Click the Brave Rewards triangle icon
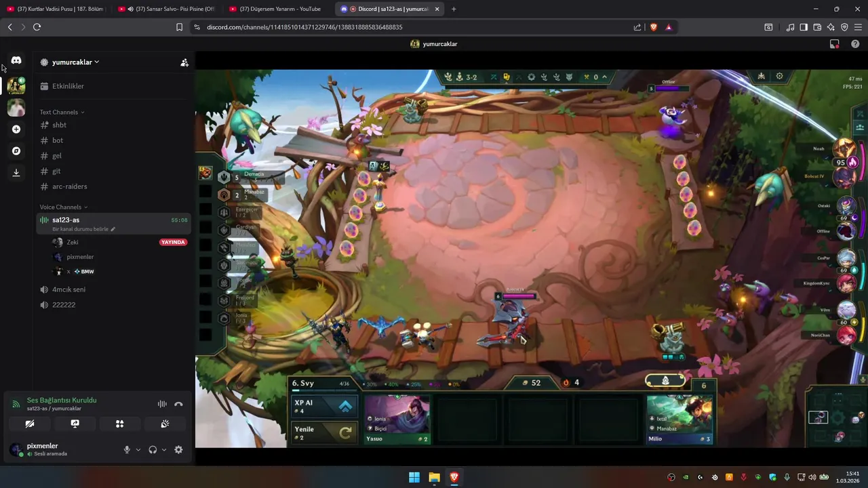 (x=669, y=27)
